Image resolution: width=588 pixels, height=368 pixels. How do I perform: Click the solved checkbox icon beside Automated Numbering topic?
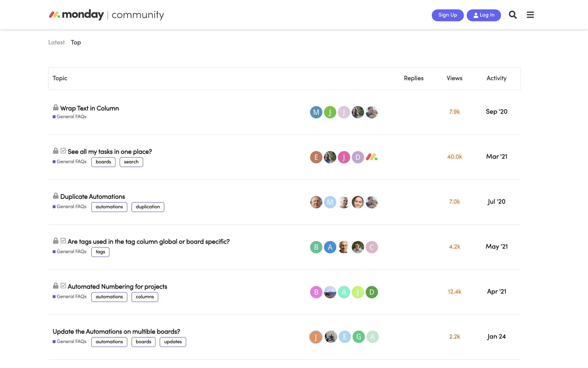[63, 286]
